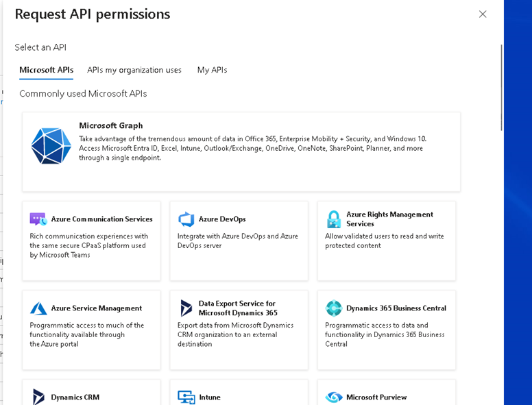Click the Azure Service Management triangle icon
This screenshot has width=532, height=405.
(x=38, y=308)
